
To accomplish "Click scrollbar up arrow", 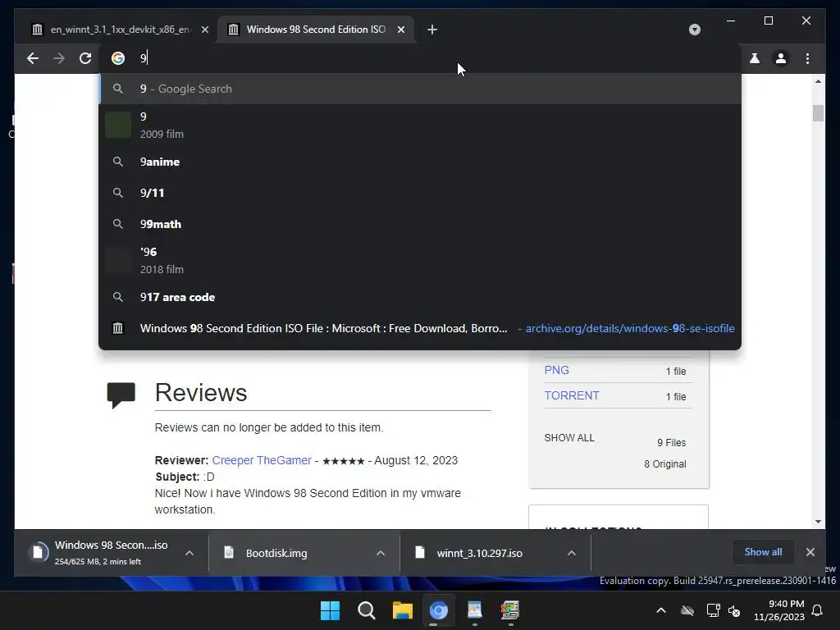I will pos(818,81).
